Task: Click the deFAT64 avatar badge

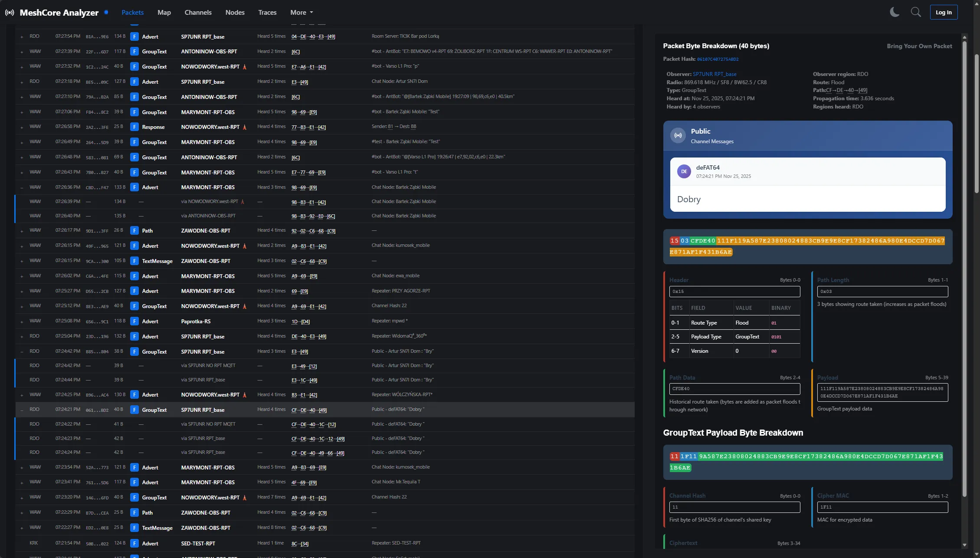Action: coord(684,171)
